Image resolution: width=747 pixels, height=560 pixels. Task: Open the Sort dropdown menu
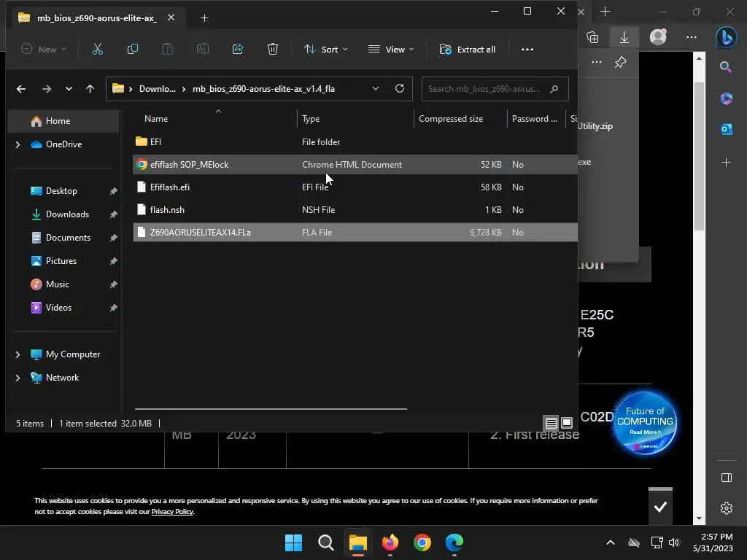pyautogui.click(x=326, y=49)
